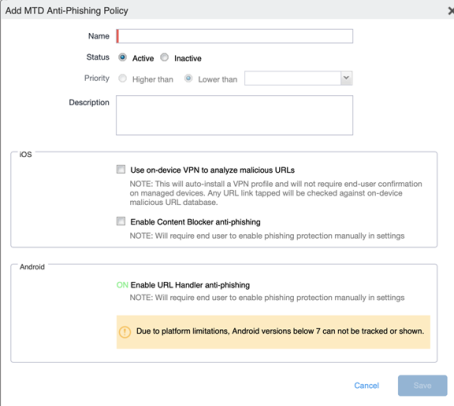
Task: Choose the Higher than priority option
Action: click(123, 78)
